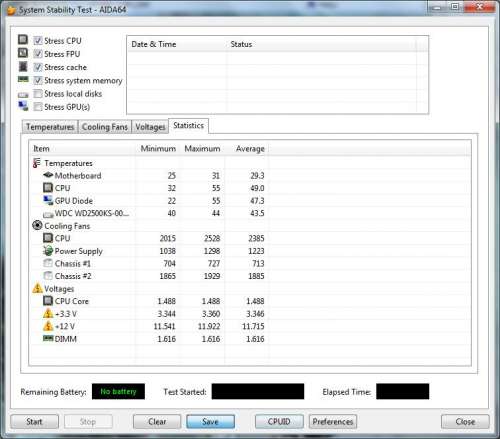Uncheck the Stress cache checkbox
This screenshot has width=500, height=439.
(x=38, y=67)
